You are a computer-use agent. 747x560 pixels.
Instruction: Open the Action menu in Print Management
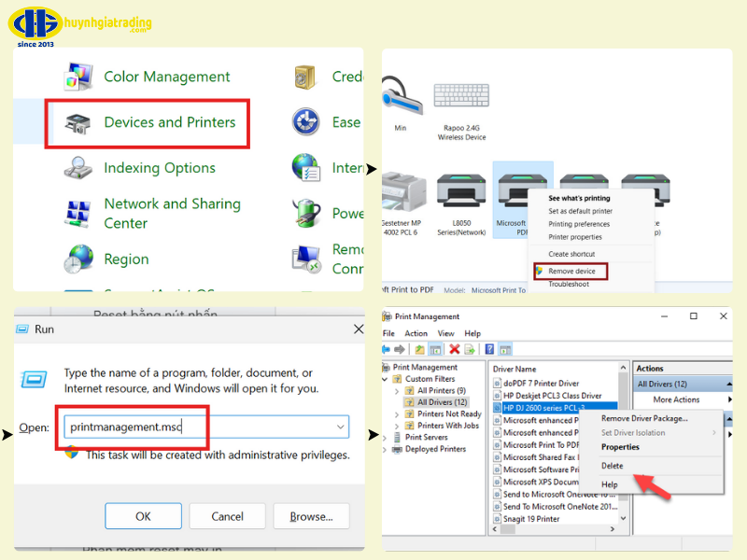(416, 333)
